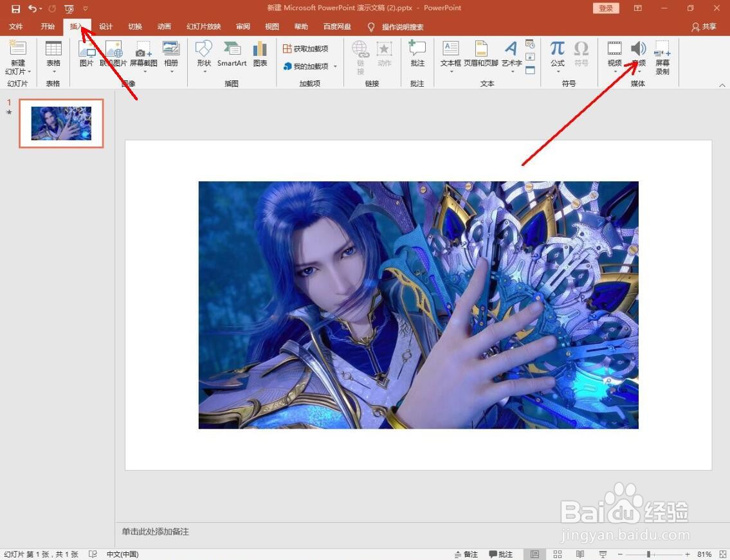730x560 pixels.
Task: Open the 帮助 tab
Action: 301,26
